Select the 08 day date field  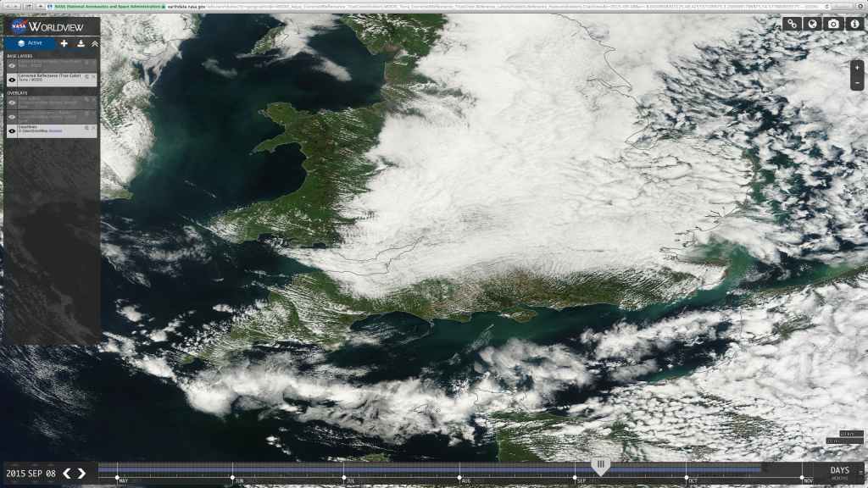click(50, 474)
